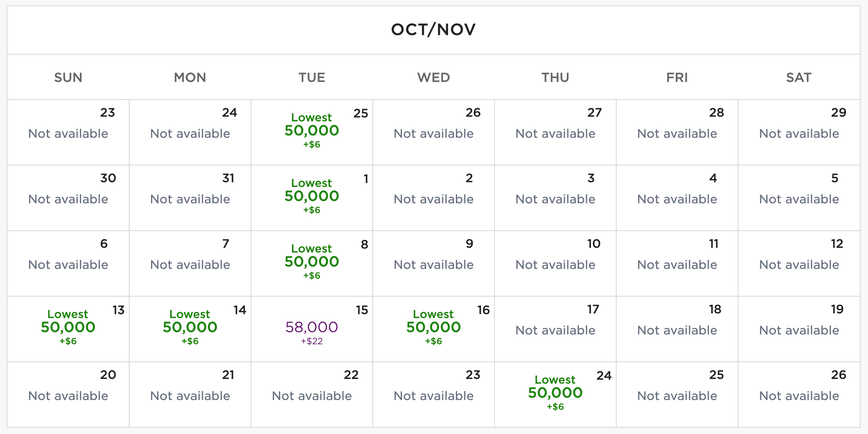This screenshot has height=434, width=868.
Task: Click the WED column header
Action: (433, 77)
